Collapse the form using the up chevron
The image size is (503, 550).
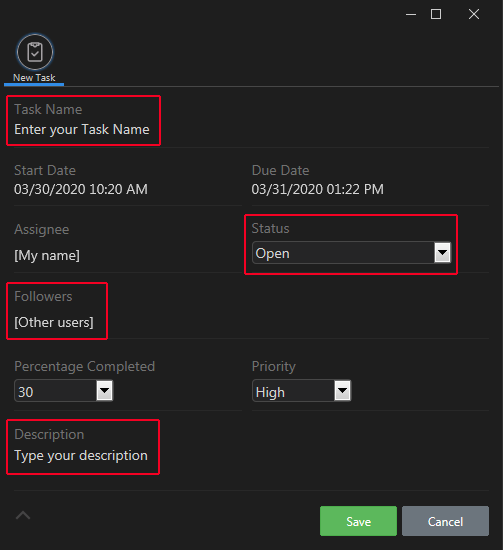pos(23,515)
